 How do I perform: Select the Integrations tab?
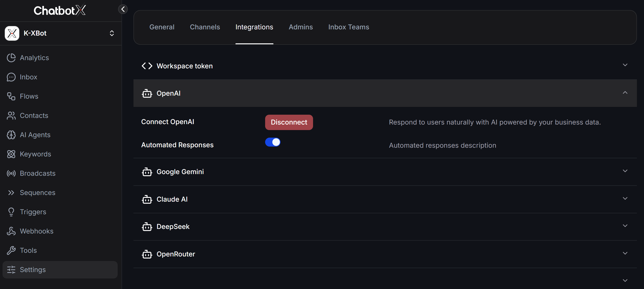pyautogui.click(x=254, y=27)
